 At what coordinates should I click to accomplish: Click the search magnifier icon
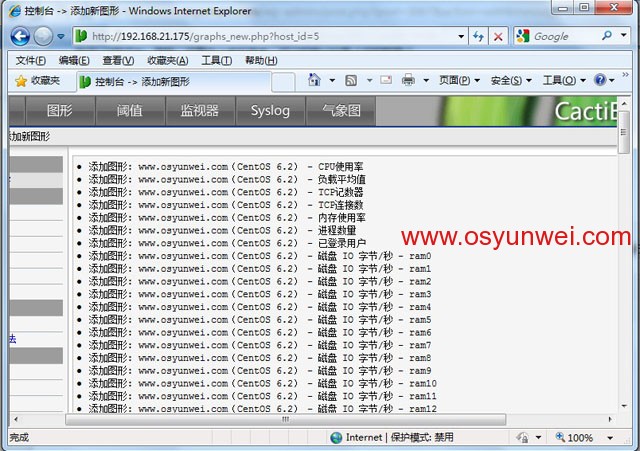coord(607,36)
